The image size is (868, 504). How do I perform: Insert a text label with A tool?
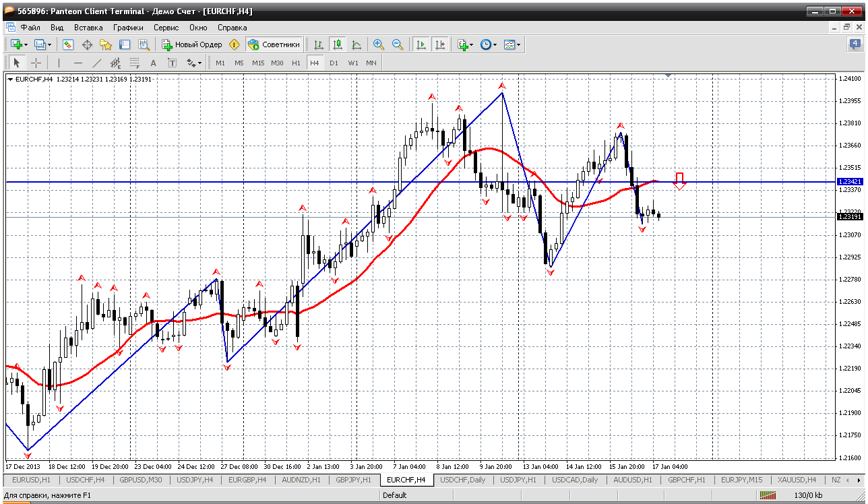[x=153, y=63]
